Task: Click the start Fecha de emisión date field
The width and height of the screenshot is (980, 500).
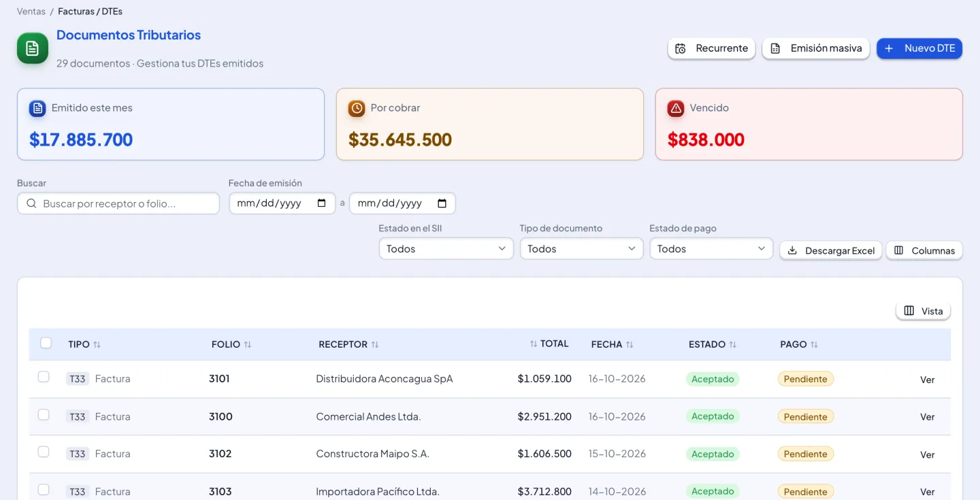Action: point(282,203)
